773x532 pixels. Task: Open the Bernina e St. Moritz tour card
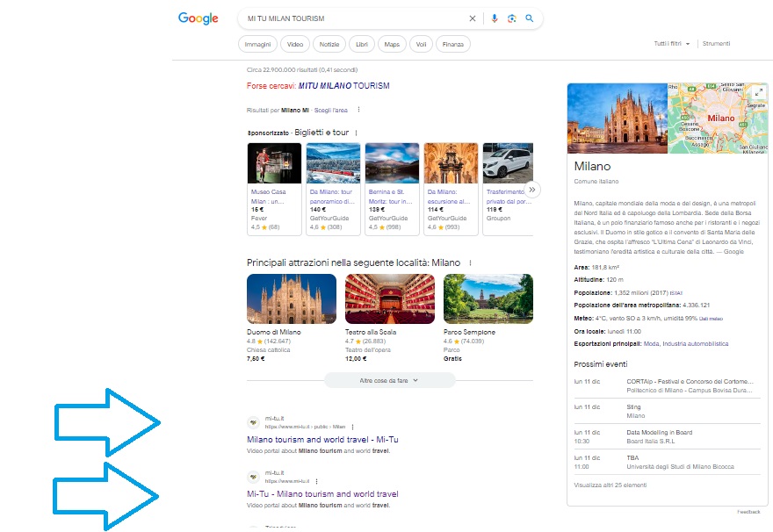[392, 189]
